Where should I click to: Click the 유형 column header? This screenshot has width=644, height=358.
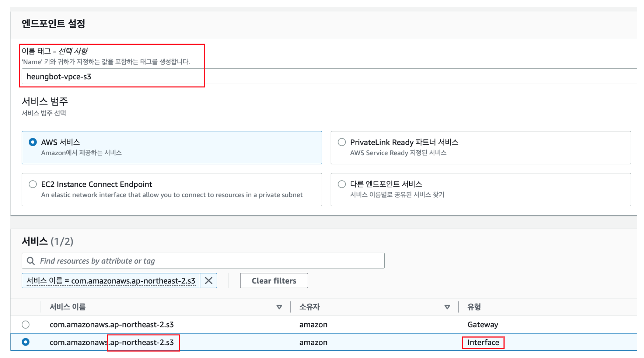(474, 307)
